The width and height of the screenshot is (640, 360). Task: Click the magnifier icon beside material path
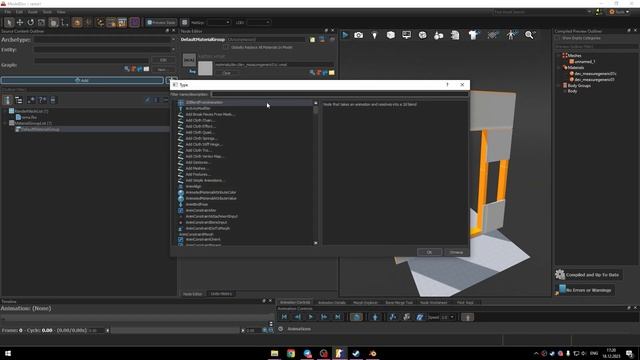[312, 73]
